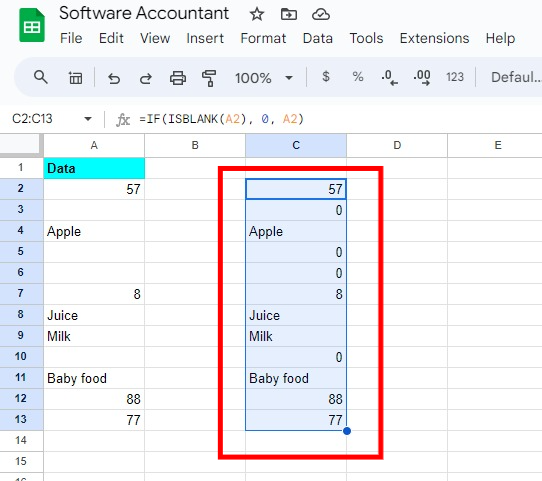Viewport: 542px width, 481px height.
Task: Apply the percent format
Action: [x=358, y=76]
